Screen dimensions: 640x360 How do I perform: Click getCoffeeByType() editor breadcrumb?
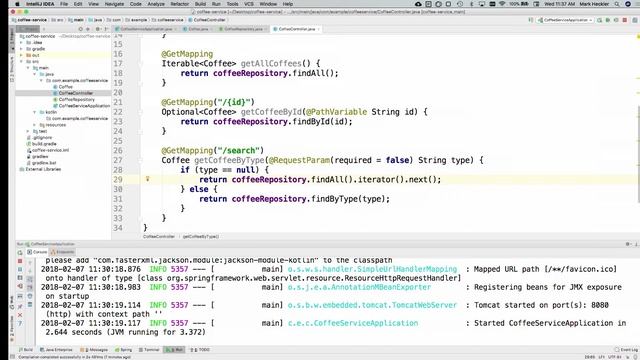(200, 236)
